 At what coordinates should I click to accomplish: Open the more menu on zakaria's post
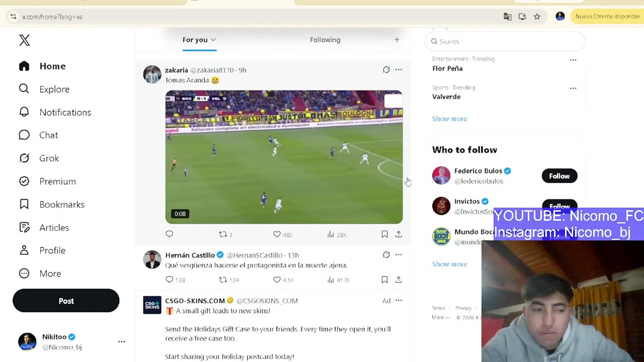[398, 70]
